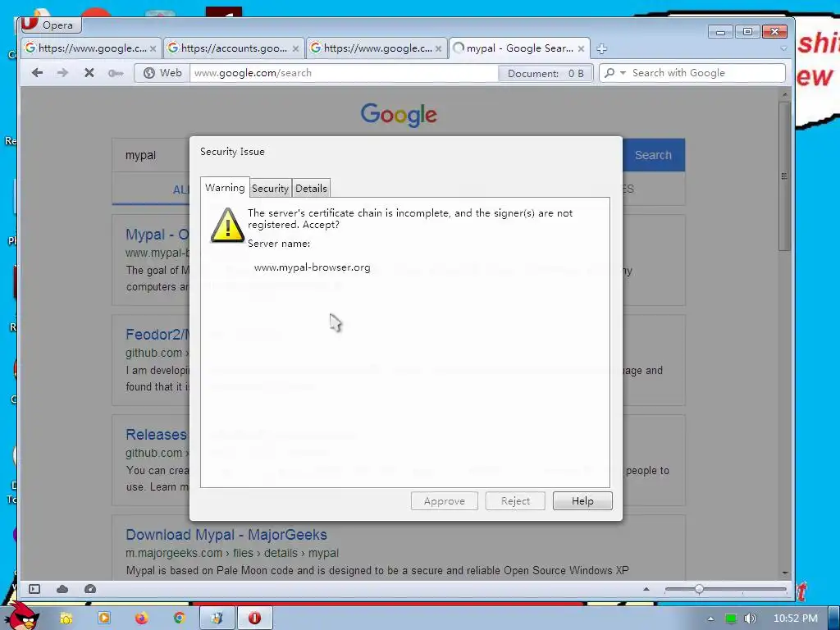Image resolution: width=840 pixels, height=630 pixels.
Task: Click the Approve button
Action: pyautogui.click(x=444, y=501)
